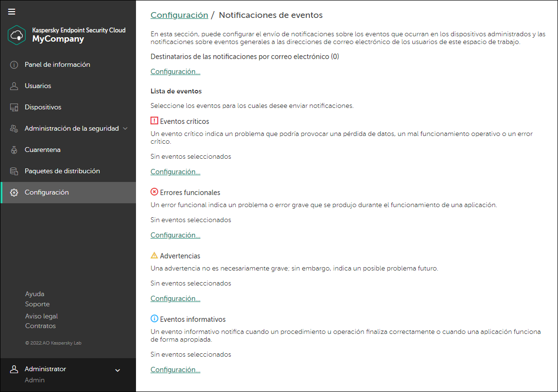This screenshot has height=392, width=558.
Task: Click Configuración breadcrumb link
Action: (x=179, y=15)
